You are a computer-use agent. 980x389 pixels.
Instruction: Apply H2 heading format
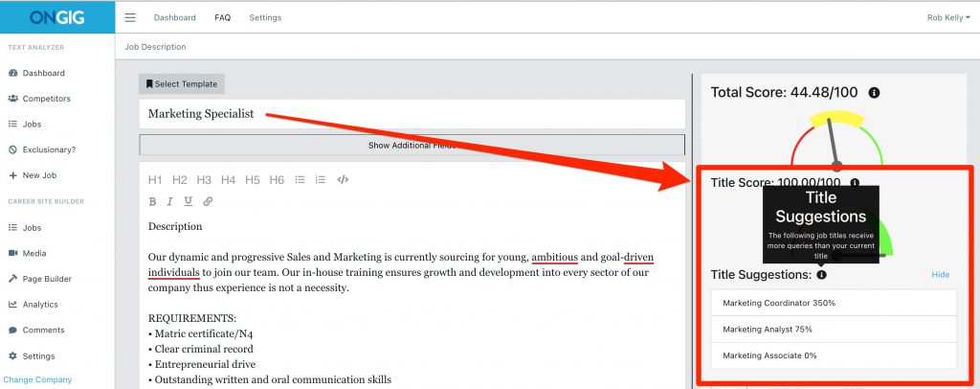click(x=179, y=180)
